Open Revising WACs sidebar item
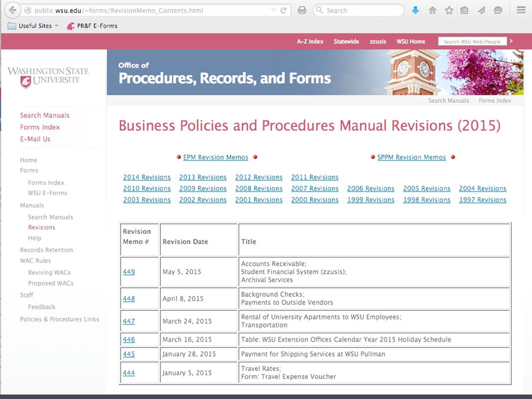The width and height of the screenshot is (532, 399). tap(49, 272)
